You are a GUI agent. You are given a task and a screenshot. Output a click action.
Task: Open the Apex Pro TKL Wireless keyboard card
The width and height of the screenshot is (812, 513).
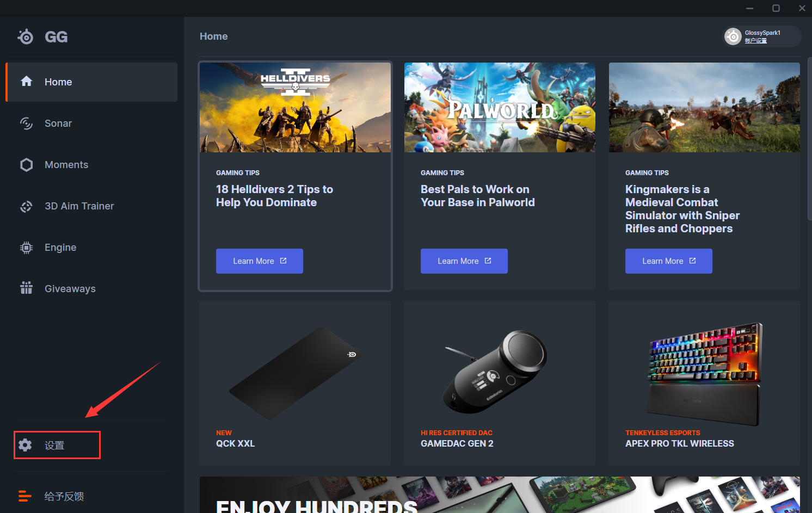(x=704, y=384)
